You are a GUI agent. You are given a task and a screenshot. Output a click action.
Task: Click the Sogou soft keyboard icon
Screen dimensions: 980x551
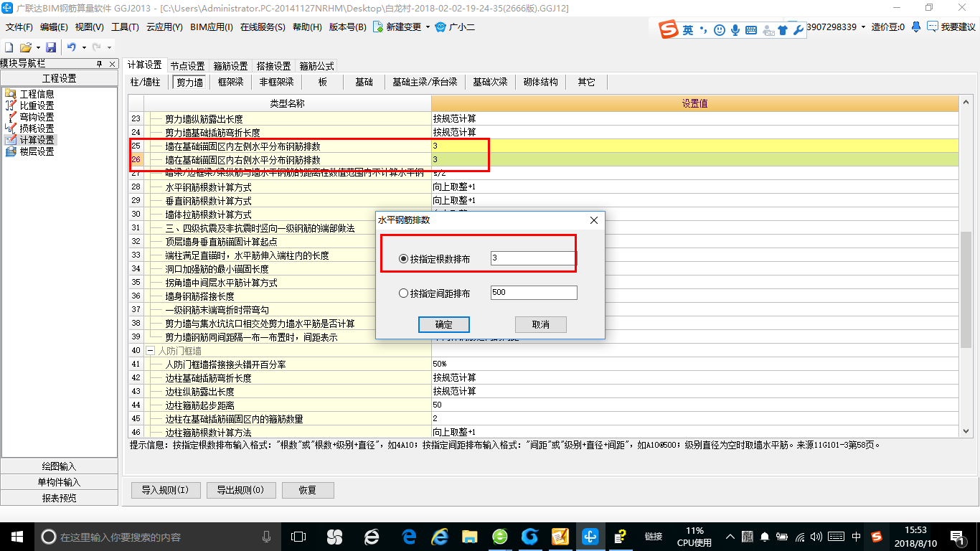(x=751, y=30)
